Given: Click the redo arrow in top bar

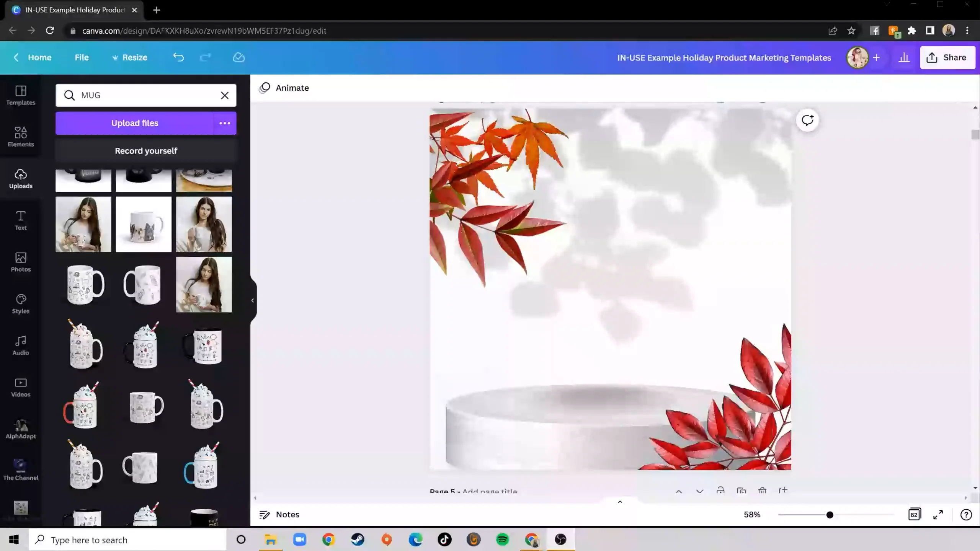Looking at the screenshot, I should [206, 57].
